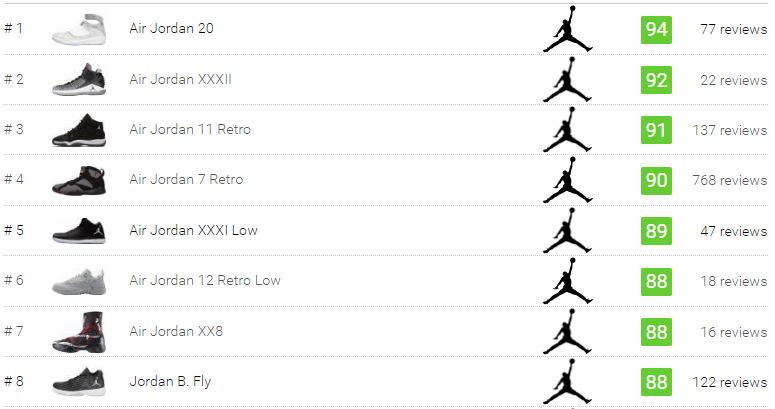
Task: Open the Air Jordan XX8 shoe image
Action: click(79, 332)
